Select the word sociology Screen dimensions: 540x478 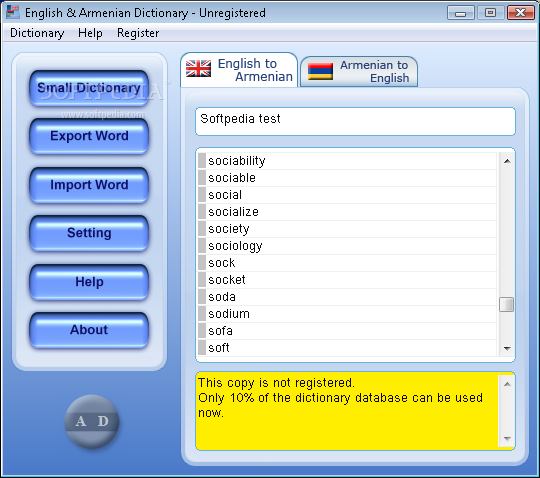coord(347,246)
